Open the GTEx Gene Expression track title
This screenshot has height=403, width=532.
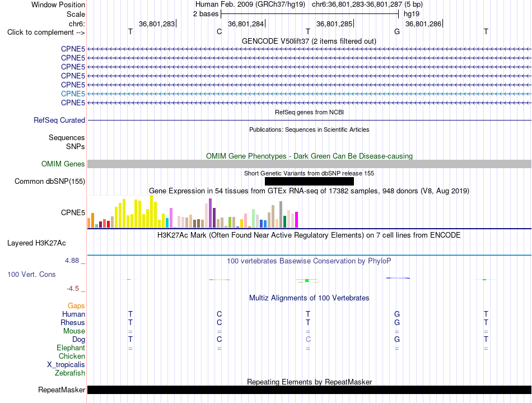coord(309,191)
